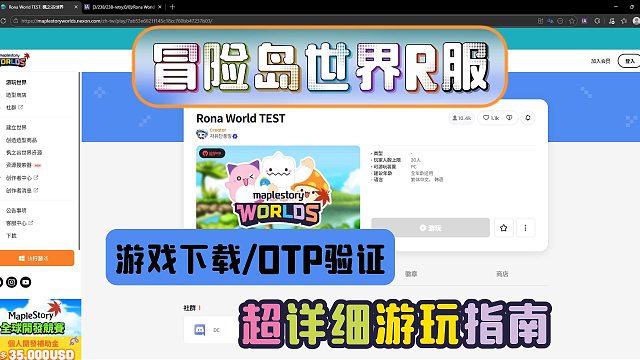The height and width of the screenshot is (360, 640).
Task: Click the browser refresh button
Action: pos(3,20)
